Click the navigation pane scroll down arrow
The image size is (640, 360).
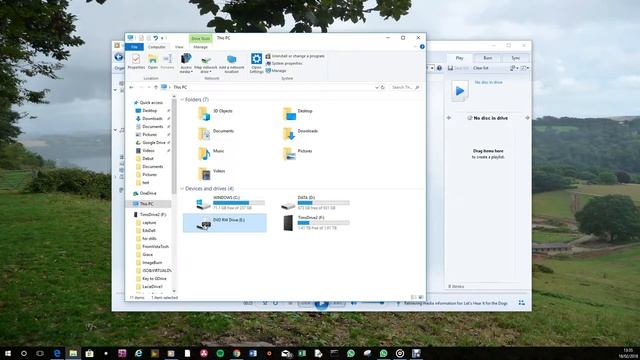click(x=174, y=291)
